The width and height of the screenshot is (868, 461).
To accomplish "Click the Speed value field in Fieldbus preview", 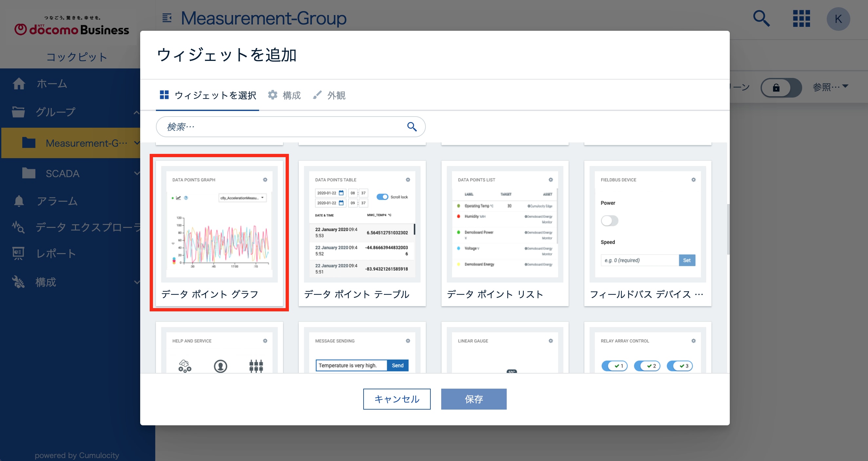I will (640, 260).
